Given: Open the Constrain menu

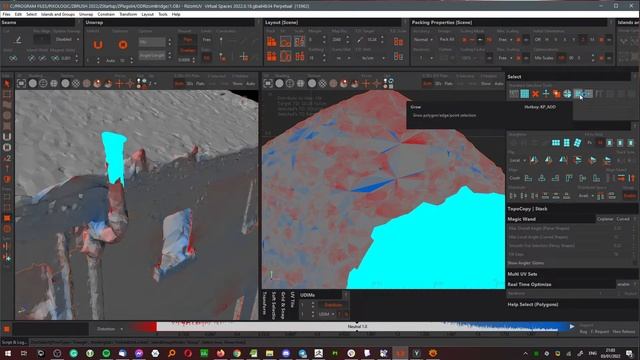Looking at the screenshot, I should (106, 14).
